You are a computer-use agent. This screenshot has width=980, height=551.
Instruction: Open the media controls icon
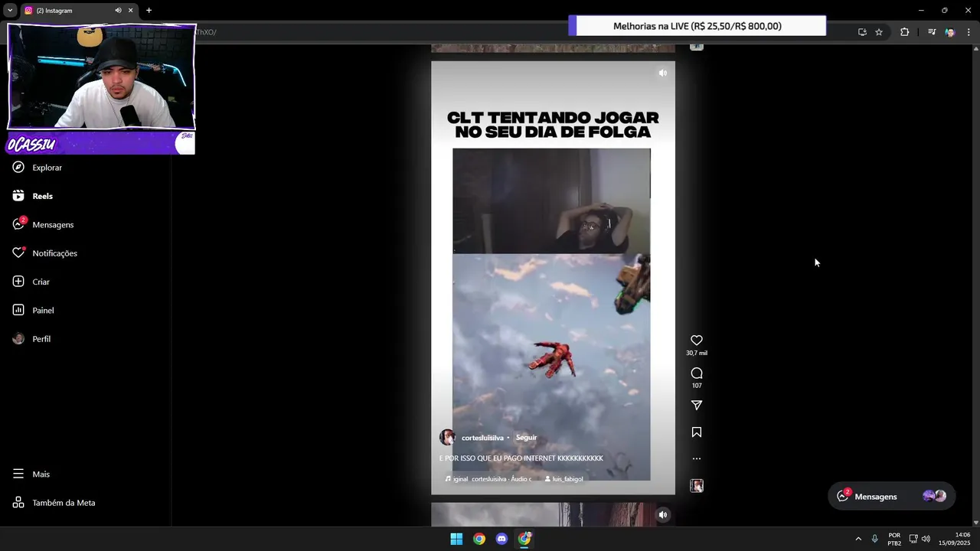pyautogui.click(x=932, y=32)
